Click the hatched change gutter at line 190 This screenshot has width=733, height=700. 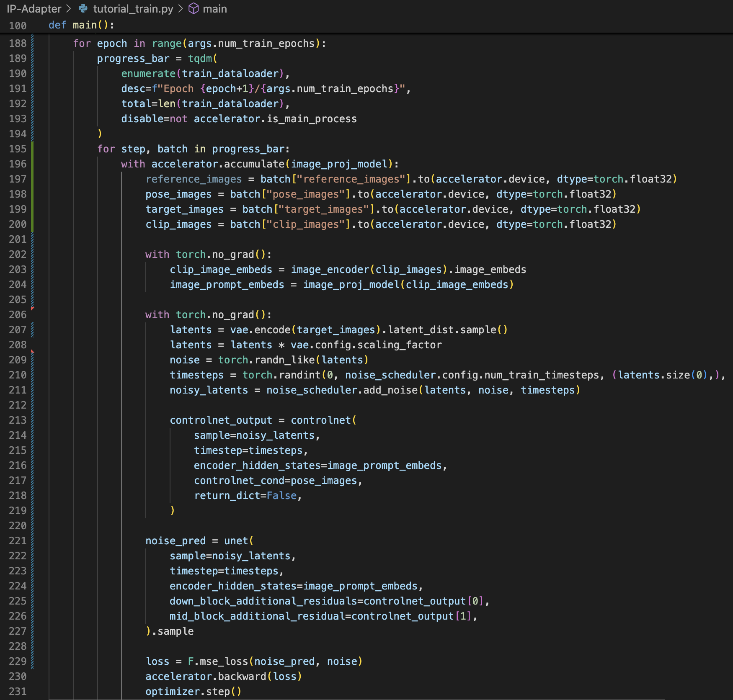32,74
